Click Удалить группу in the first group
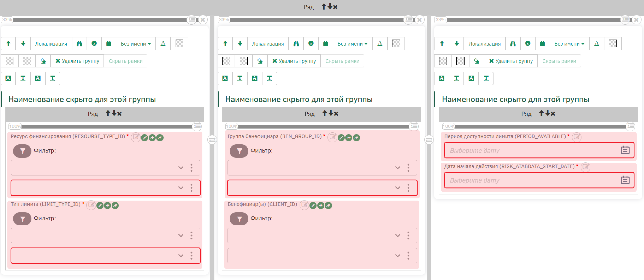Image resolution: width=644 pixels, height=280 pixels. point(77,61)
